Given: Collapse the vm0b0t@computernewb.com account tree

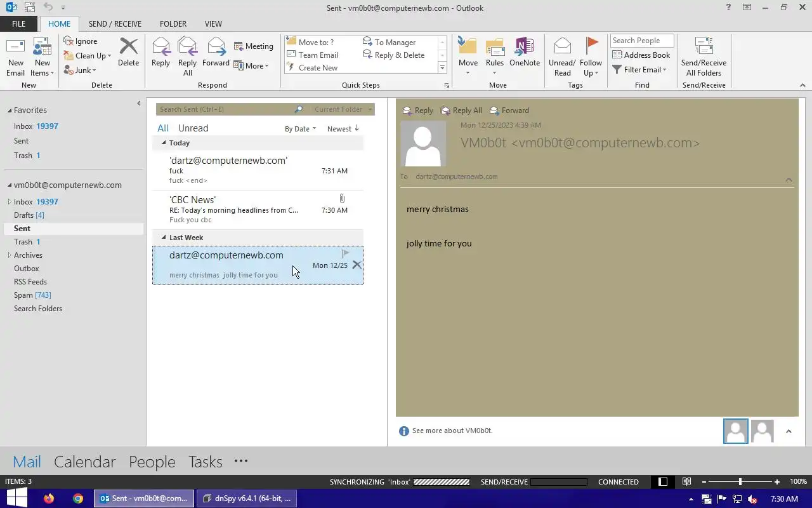Looking at the screenshot, I should pyautogui.click(x=10, y=185).
